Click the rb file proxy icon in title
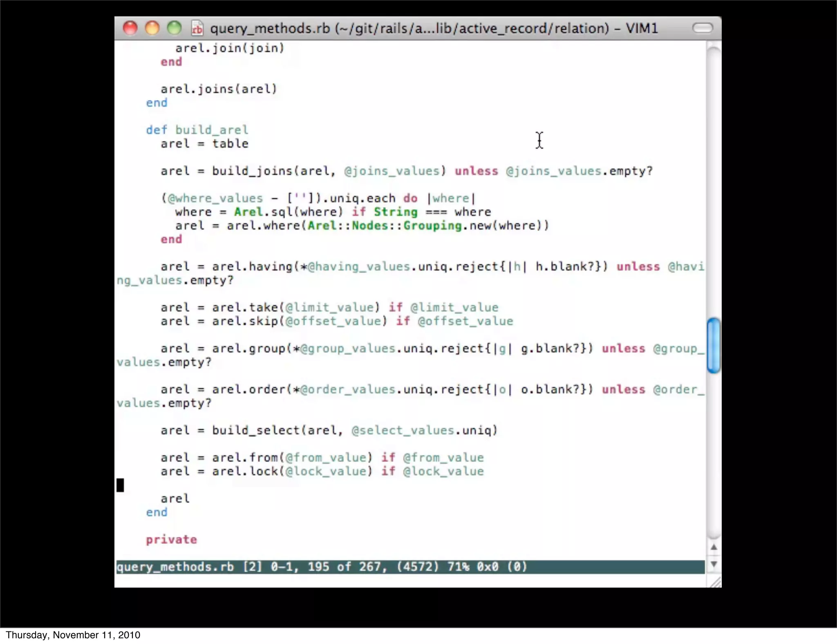The width and height of the screenshot is (837, 644). coord(197,28)
